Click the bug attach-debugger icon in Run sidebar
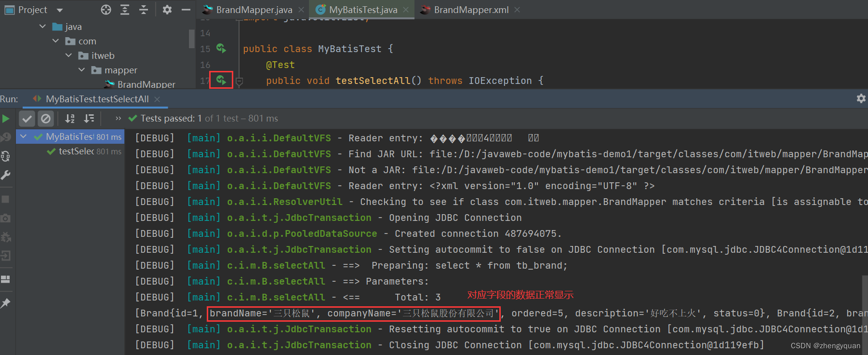 point(6,237)
